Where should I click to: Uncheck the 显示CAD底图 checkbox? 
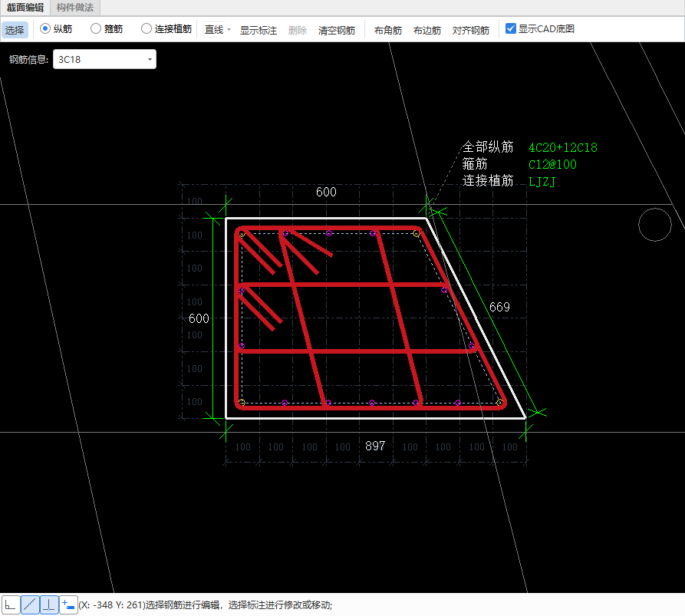tap(510, 29)
